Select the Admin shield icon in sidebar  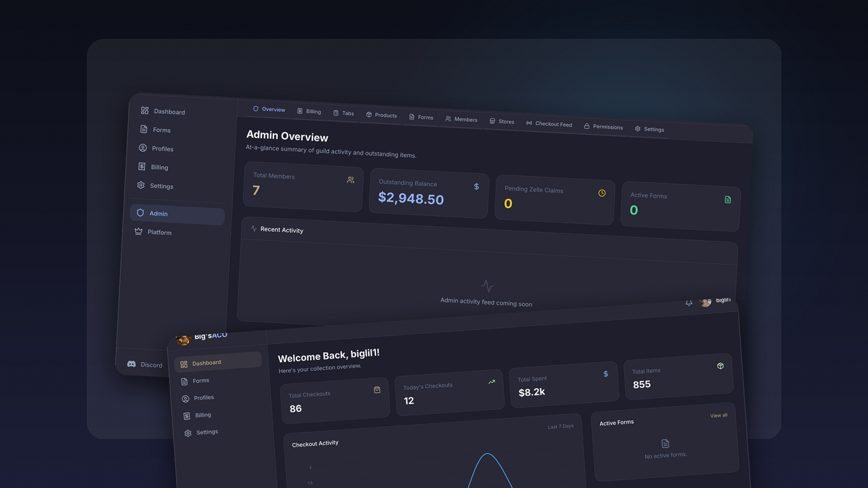click(x=140, y=212)
